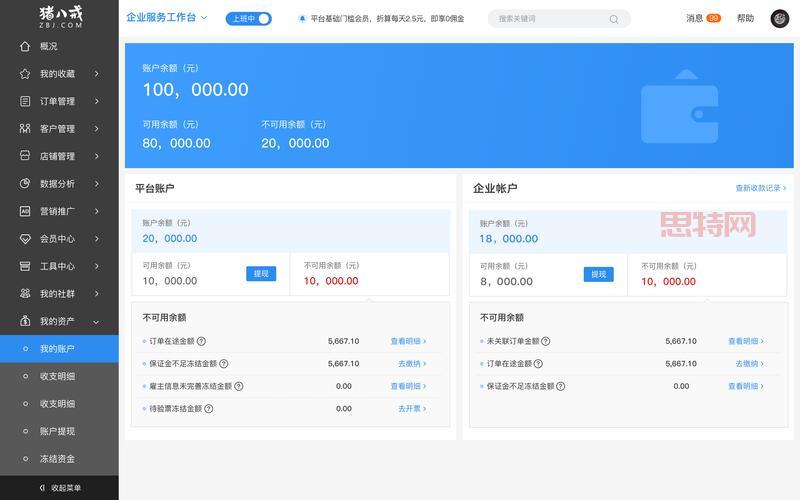
Task: Click 去缴纳 for 企业帐户 订单在途金额
Action: point(749,364)
